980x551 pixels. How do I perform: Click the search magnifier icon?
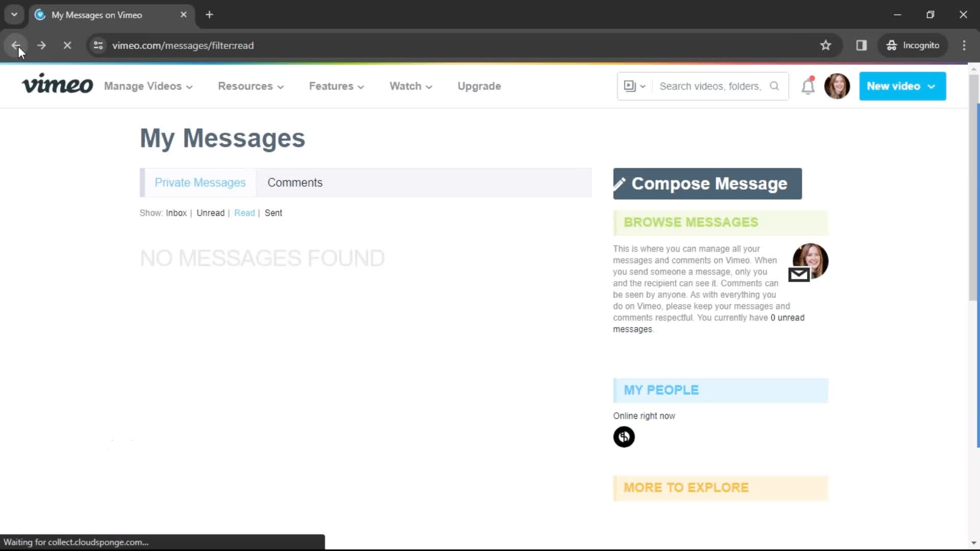pyautogui.click(x=774, y=86)
